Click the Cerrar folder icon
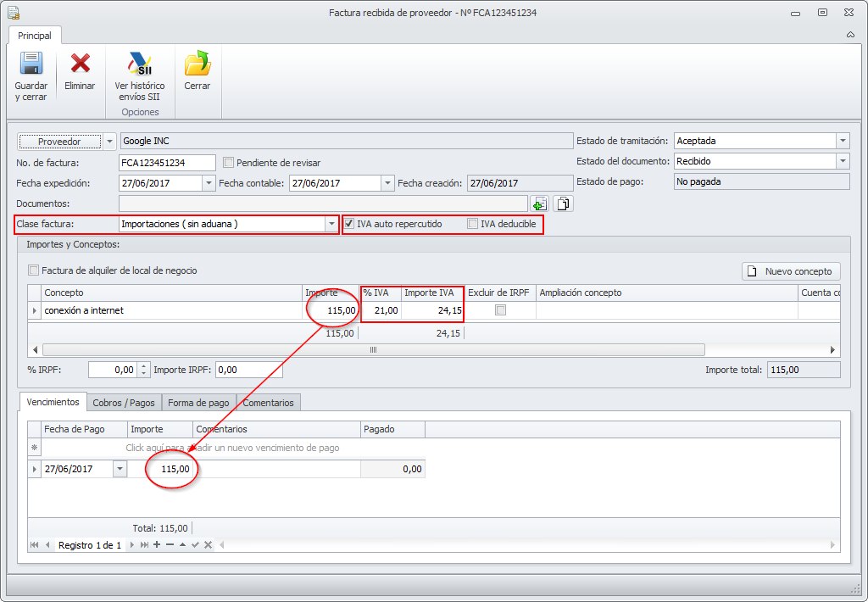 [197, 64]
